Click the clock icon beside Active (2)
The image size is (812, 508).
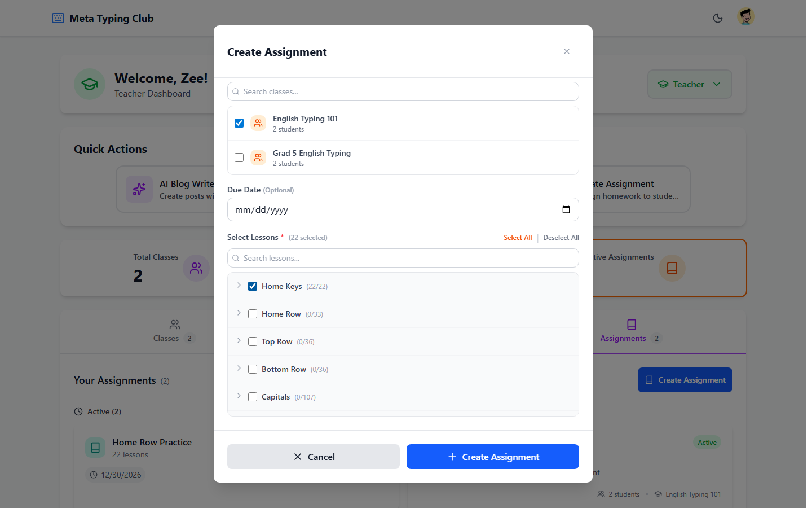point(78,411)
